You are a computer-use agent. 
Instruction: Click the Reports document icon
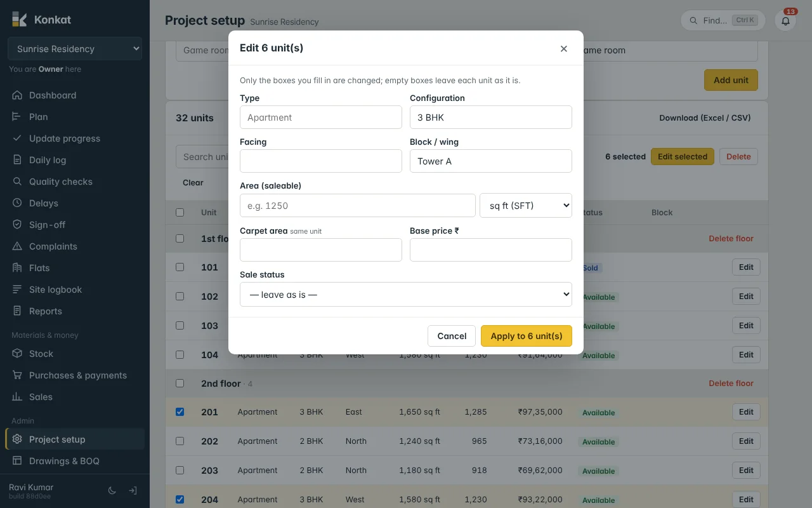coord(17,311)
